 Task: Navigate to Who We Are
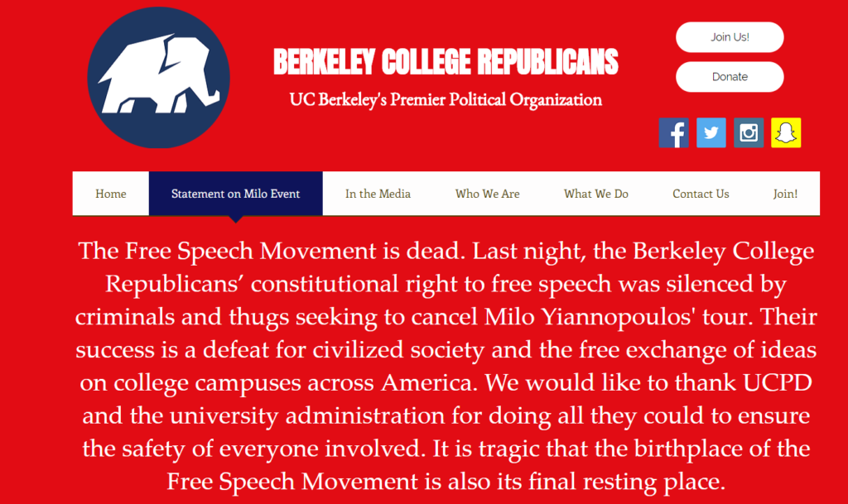point(487,194)
